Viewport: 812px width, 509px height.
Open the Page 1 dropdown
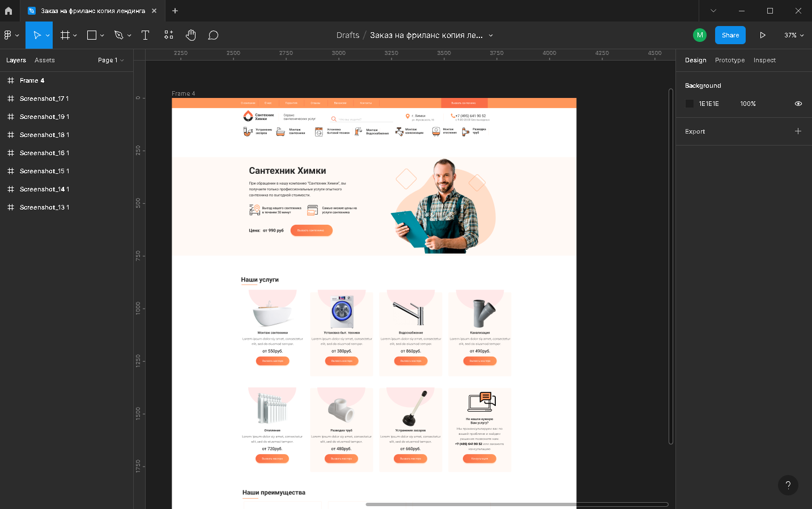(110, 60)
